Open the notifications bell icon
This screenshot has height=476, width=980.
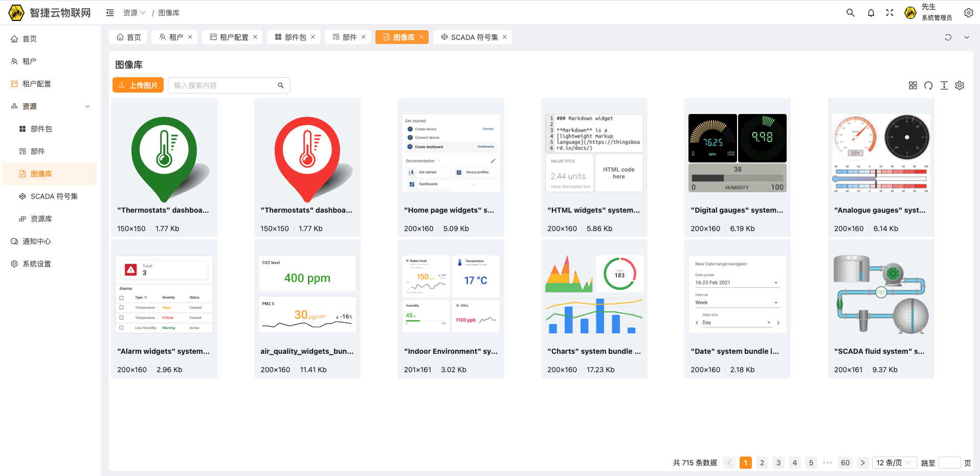click(871, 13)
